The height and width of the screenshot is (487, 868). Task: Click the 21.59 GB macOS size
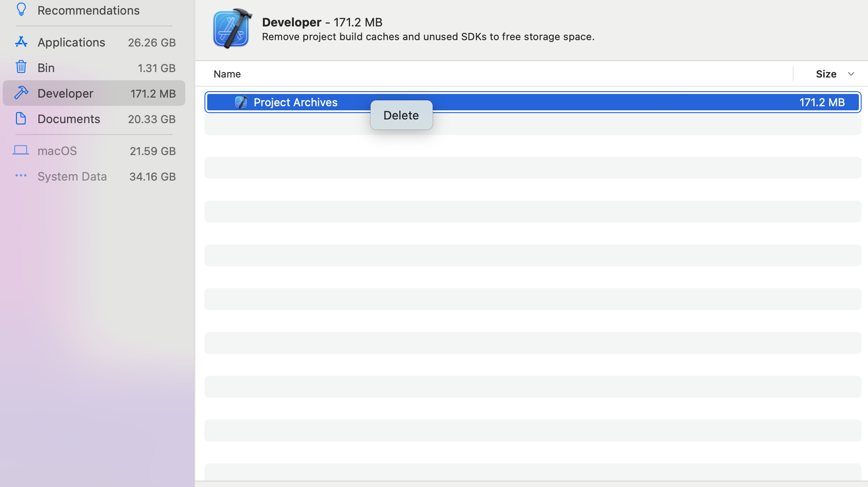point(153,151)
